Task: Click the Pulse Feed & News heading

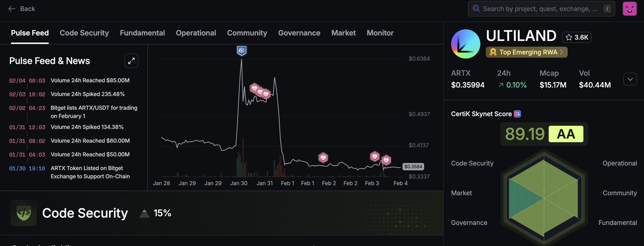Action: tap(50, 61)
